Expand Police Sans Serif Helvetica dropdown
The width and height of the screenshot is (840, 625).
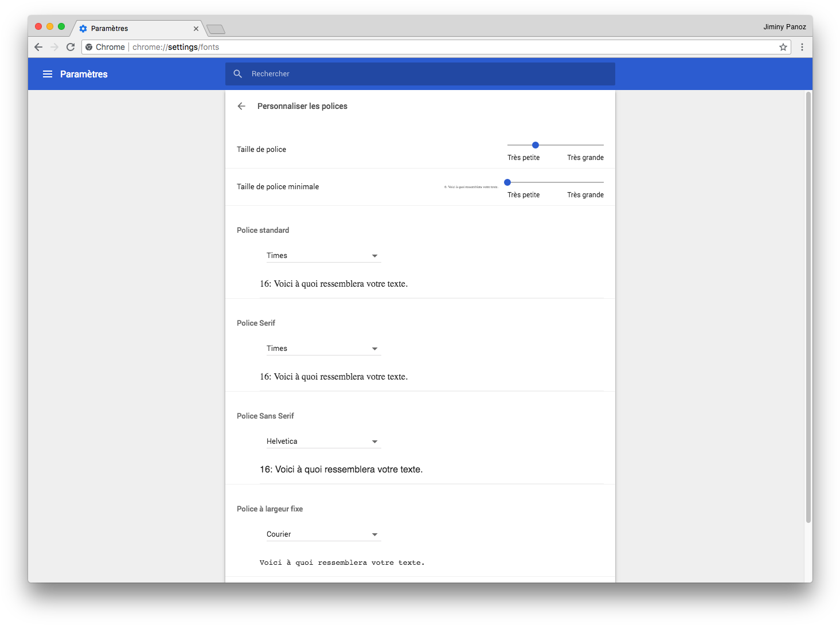(x=323, y=442)
